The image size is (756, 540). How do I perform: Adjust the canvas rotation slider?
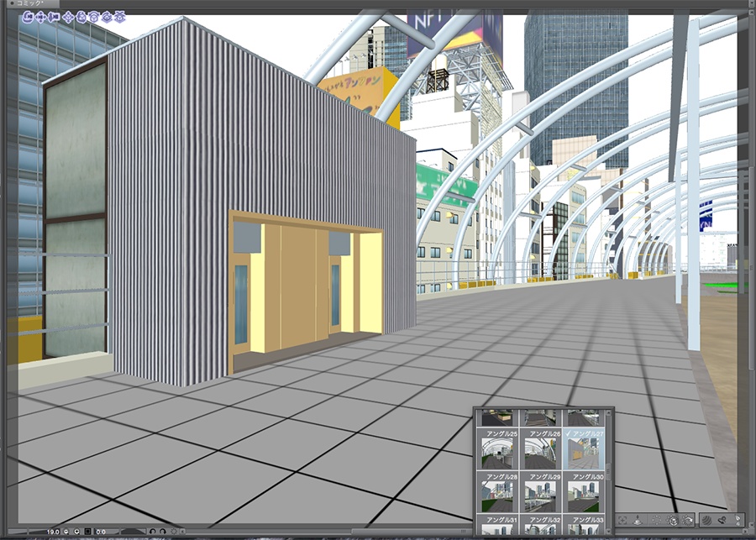(x=134, y=532)
